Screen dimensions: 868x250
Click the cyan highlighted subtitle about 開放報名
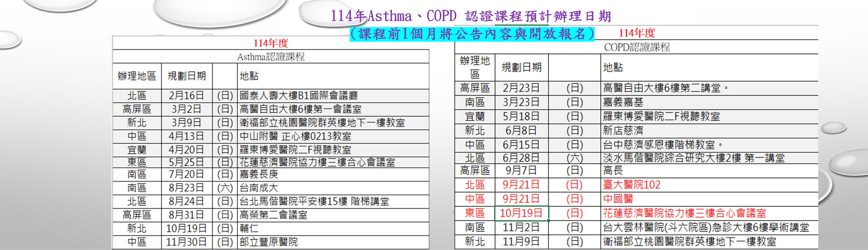pos(472,34)
